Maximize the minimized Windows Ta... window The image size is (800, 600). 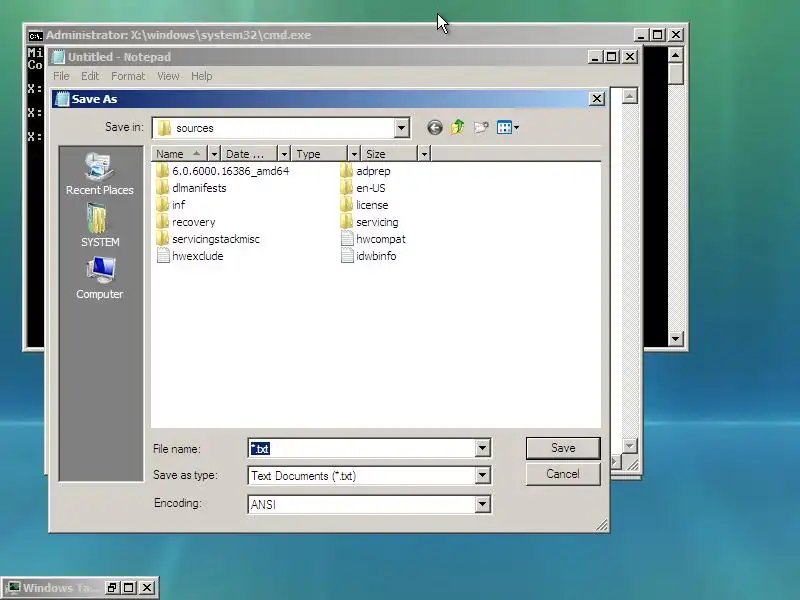point(129,588)
